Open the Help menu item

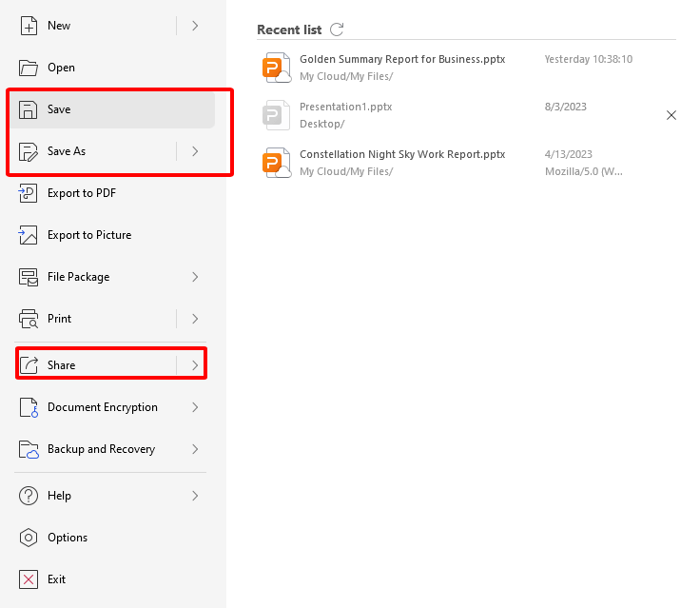59,496
